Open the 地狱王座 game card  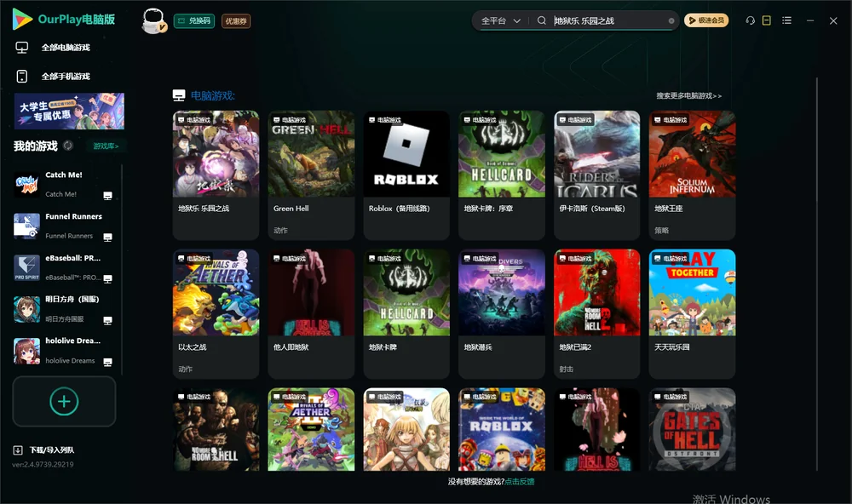click(692, 175)
